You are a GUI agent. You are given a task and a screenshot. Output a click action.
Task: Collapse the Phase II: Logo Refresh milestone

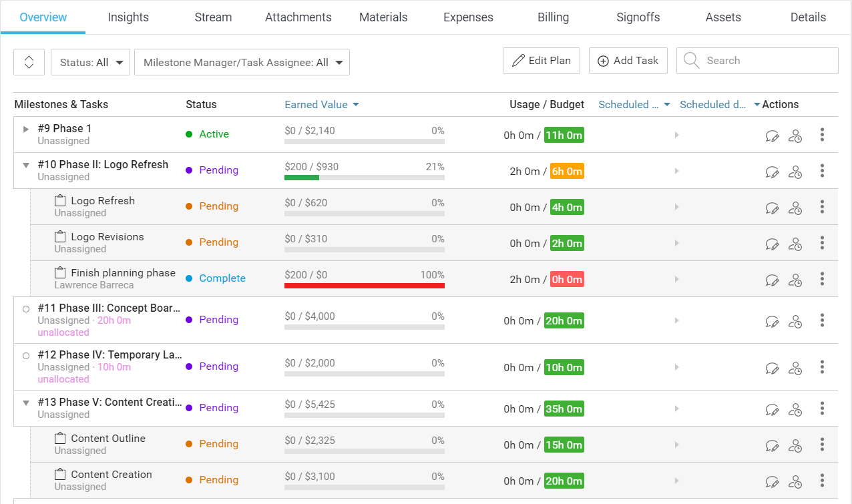(x=25, y=164)
